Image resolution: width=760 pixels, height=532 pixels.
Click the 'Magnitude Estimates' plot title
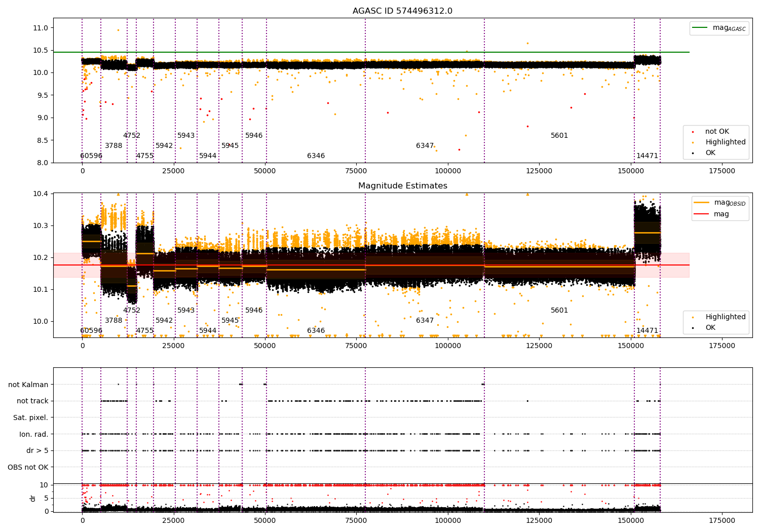[x=402, y=186]
